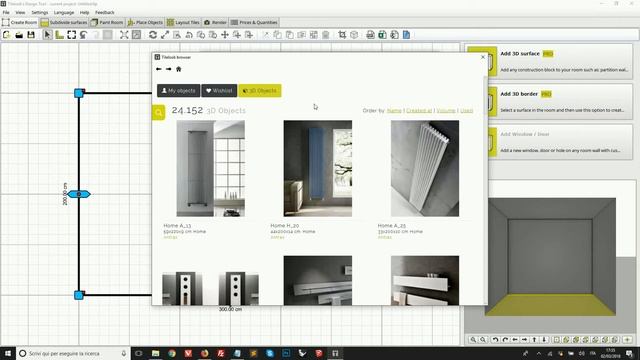
Task: Select the blue Home H_20 radiator thumbnail
Action: point(318,168)
